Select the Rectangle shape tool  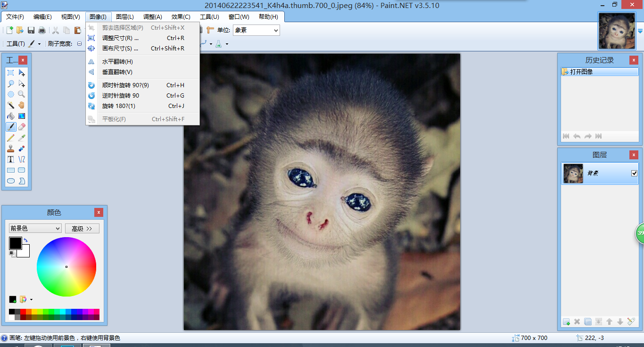click(11, 170)
